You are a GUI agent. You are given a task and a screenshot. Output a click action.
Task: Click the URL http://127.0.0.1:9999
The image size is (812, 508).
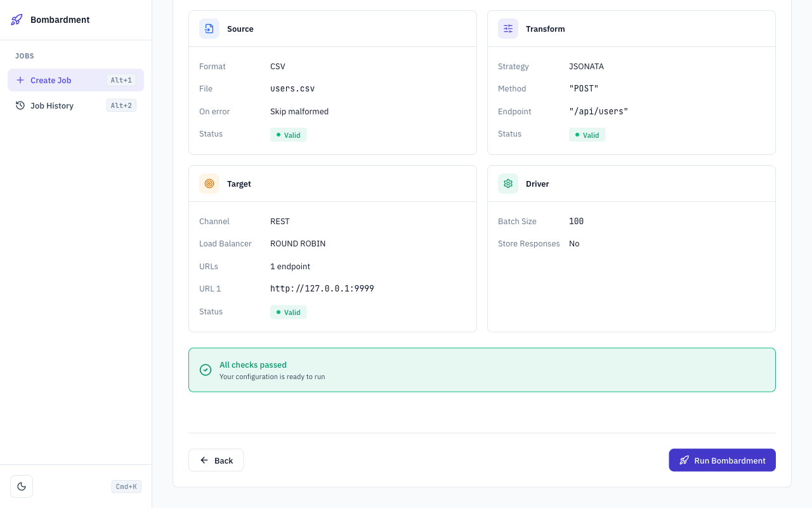322,288
